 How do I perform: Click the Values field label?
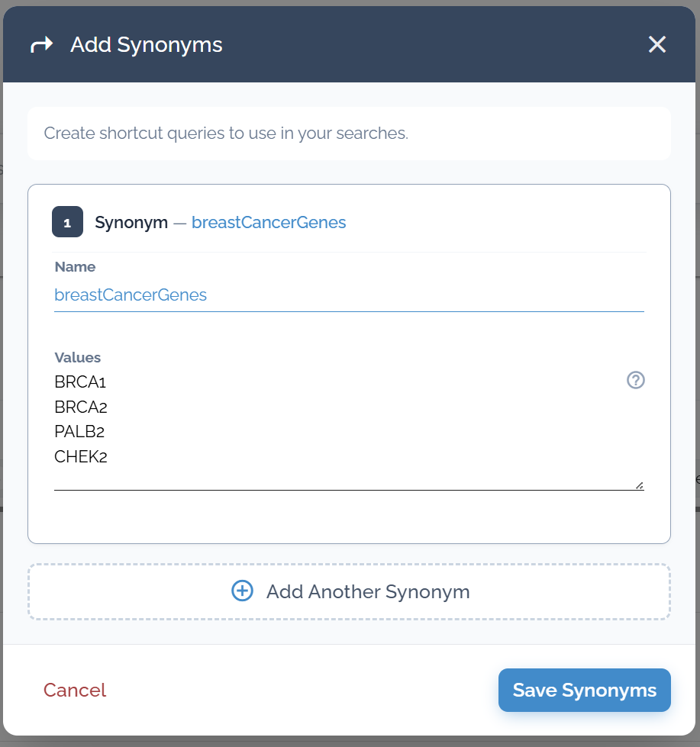click(78, 357)
